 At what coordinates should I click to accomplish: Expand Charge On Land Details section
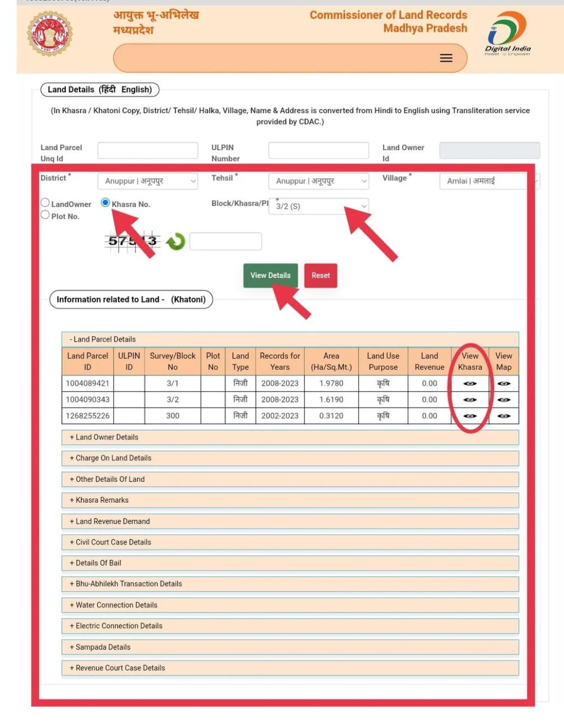tap(290, 458)
